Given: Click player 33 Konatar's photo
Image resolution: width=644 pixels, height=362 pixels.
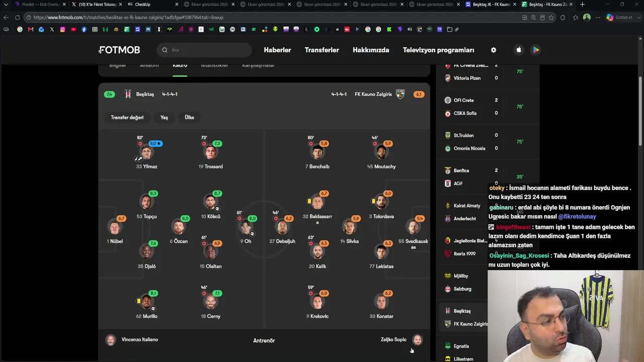Looking at the screenshot, I should point(381,302).
